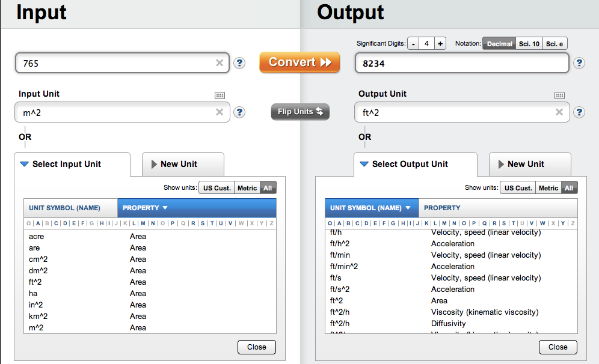Clear the input value 765
The image size is (599, 364).
[220, 63]
